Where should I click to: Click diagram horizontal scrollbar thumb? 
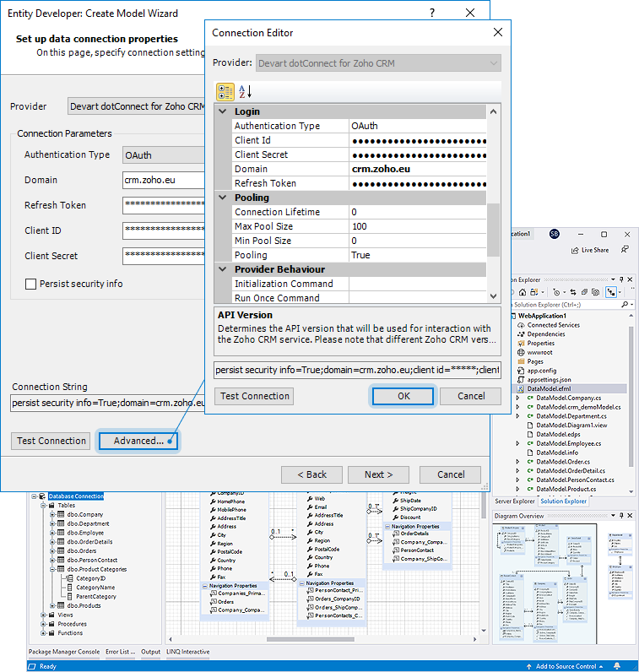pos(311,639)
